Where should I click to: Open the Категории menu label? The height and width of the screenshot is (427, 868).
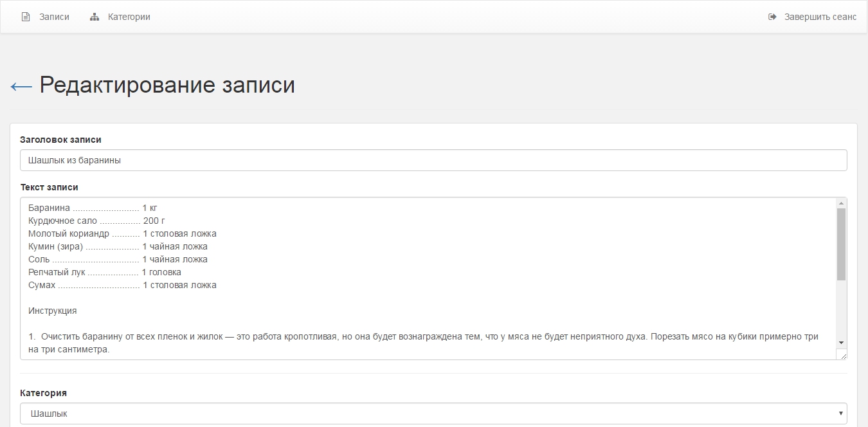click(x=129, y=17)
